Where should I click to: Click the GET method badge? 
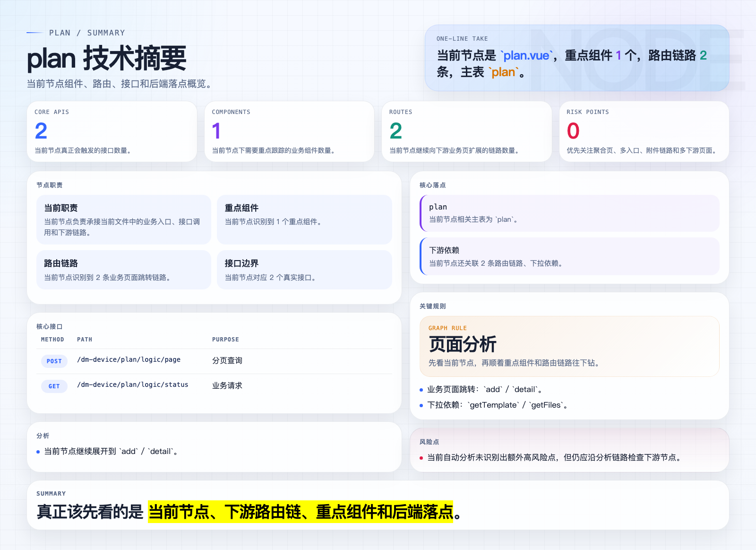coord(54,386)
